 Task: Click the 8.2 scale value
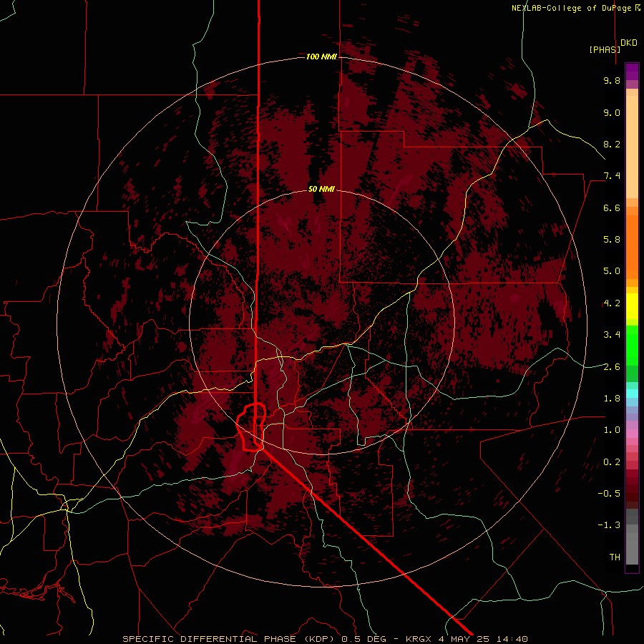tap(612, 144)
